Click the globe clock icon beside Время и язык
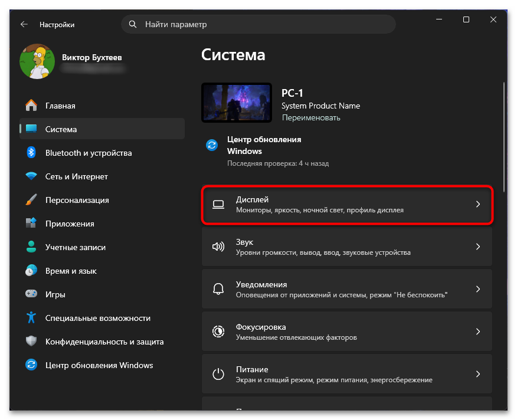The height and width of the screenshot is (420, 517). (x=31, y=270)
